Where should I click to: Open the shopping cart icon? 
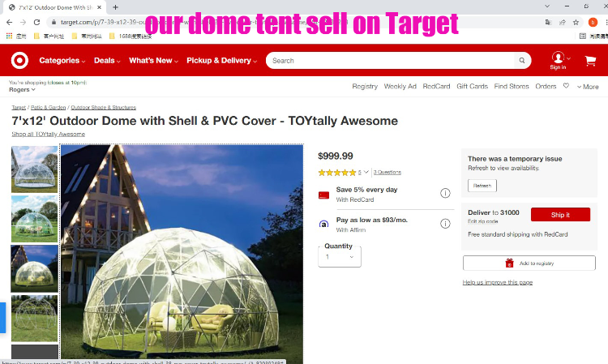[590, 61]
